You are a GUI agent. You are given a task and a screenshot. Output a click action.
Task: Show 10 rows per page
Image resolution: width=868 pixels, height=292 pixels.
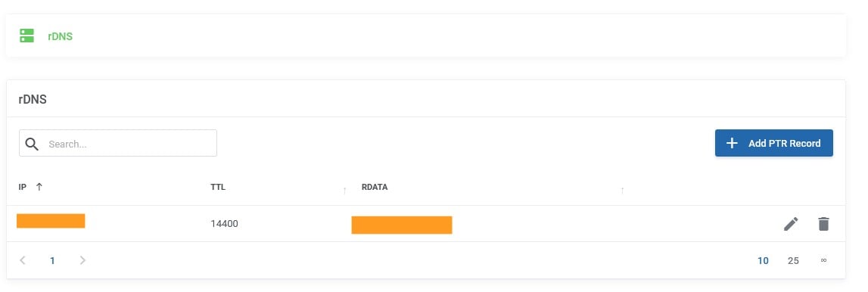tap(763, 260)
